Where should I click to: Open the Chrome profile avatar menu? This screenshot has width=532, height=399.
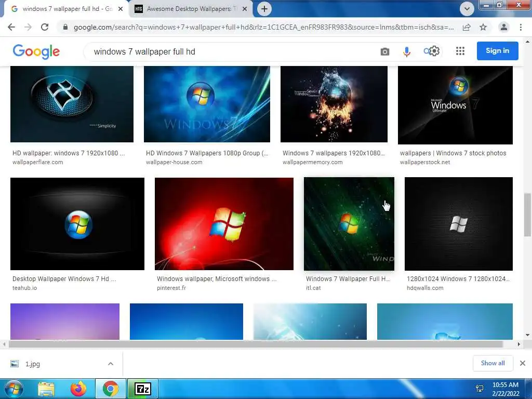504,27
